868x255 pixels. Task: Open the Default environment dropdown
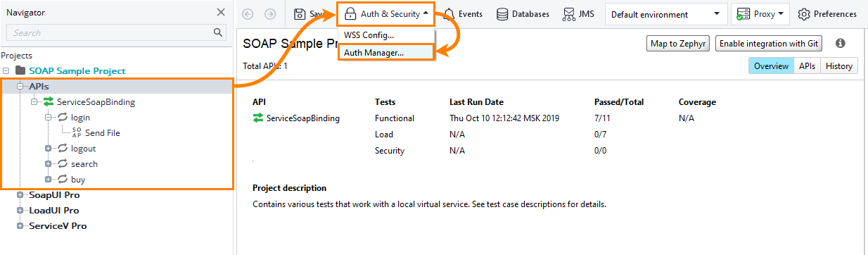tap(665, 14)
